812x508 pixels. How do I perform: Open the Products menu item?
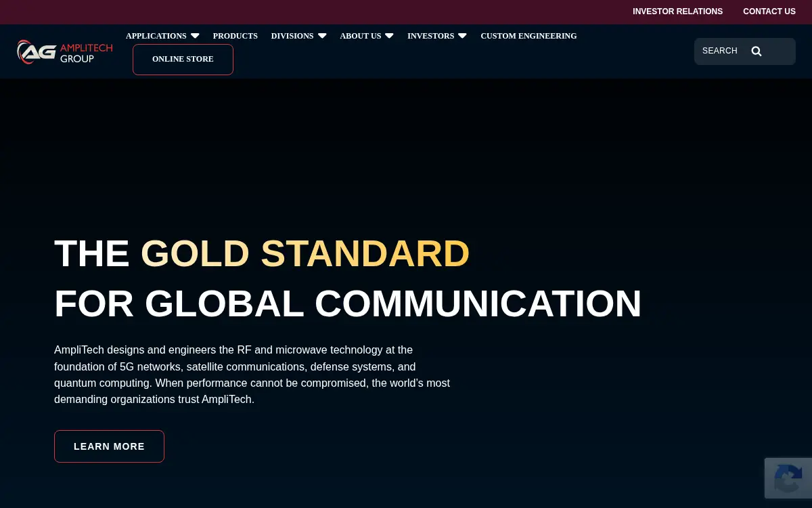[235, 36]
